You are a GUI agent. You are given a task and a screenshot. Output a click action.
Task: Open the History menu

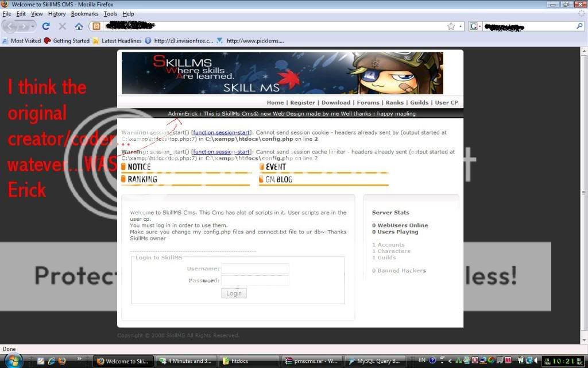coord(57,14)
